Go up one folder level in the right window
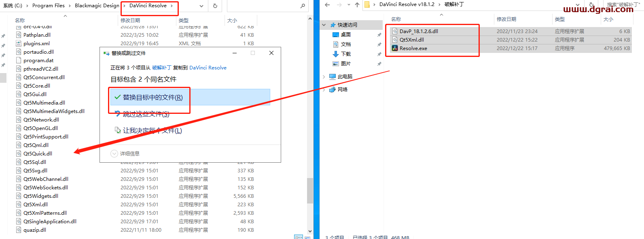Image resolution: width=644 pixels, height=239 pixels. click(x=357, y=5)
